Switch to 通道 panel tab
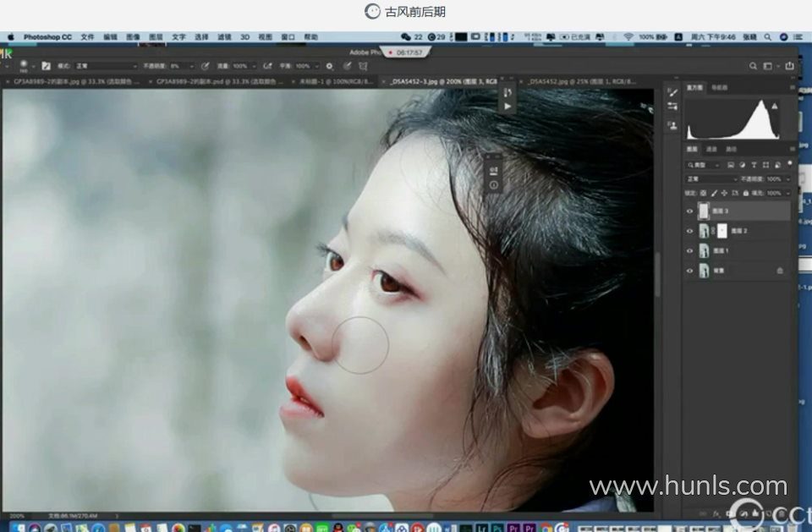 (711, 149)
